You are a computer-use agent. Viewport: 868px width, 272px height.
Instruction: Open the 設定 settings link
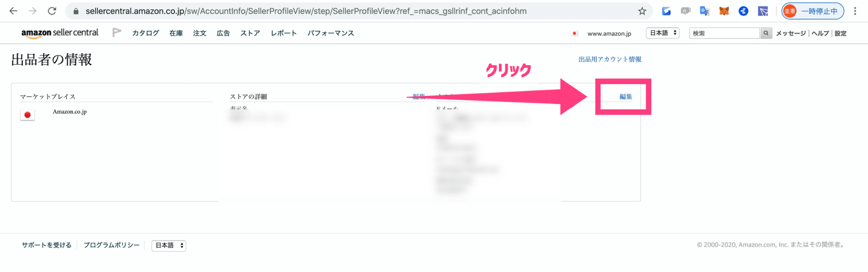point(841,33)
